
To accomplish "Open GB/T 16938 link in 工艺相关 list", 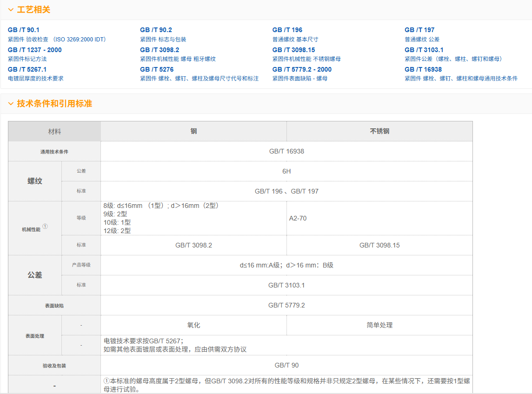I will pos(423,69).
